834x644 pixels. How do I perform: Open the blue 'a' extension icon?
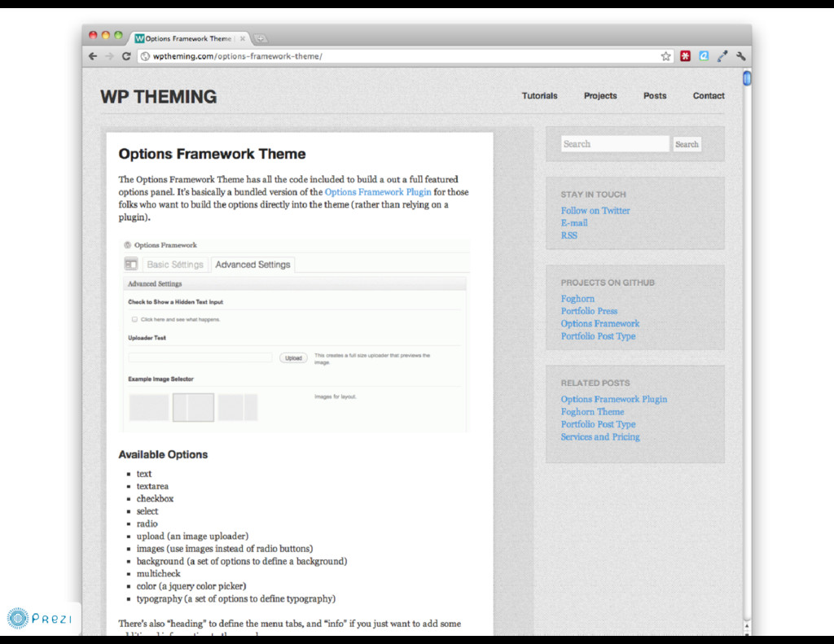point(704,56)
